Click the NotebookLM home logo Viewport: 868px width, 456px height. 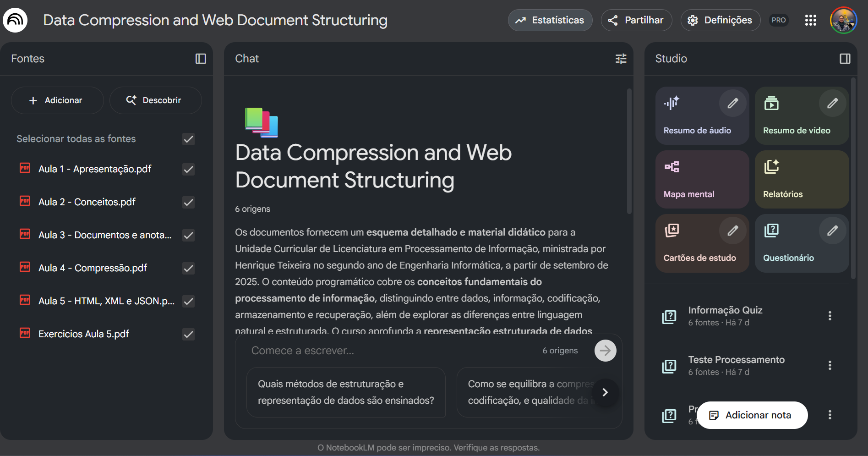15,20
